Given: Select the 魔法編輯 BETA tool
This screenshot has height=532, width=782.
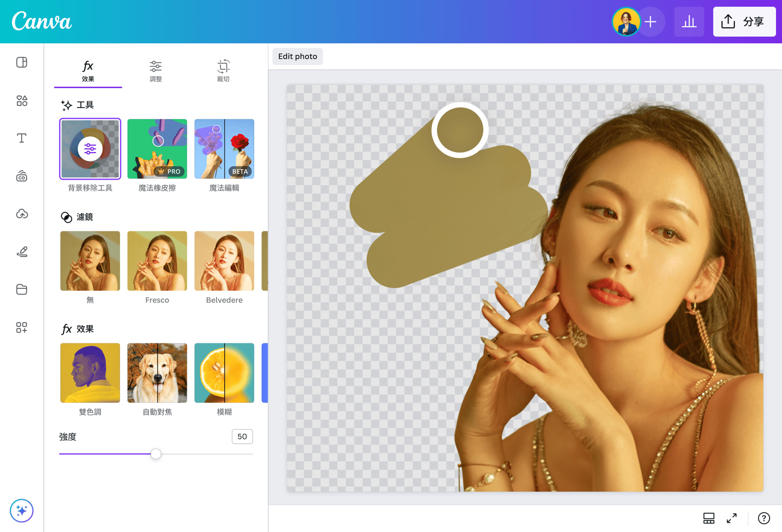Looking at the screenshot, I should pos(224,149).
